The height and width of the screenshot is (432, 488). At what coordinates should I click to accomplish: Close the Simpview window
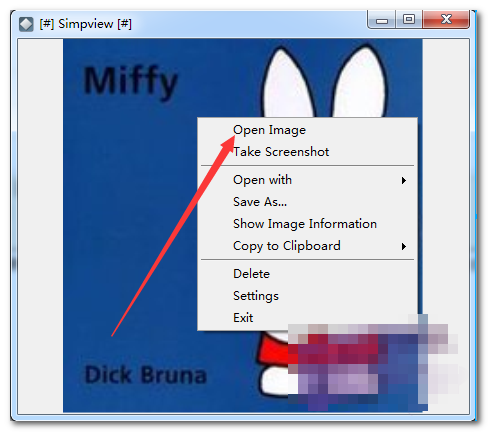446,20
